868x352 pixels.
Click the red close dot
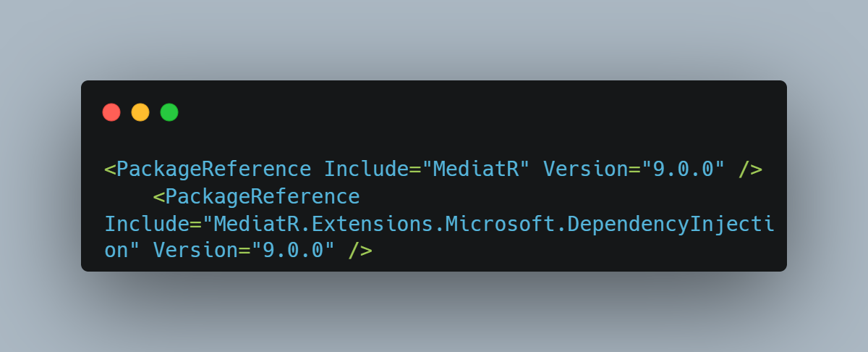111,112
